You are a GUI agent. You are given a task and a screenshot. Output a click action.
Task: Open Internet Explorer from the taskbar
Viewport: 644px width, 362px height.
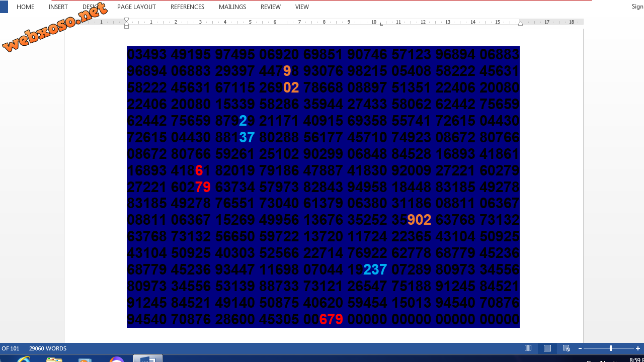coord(23,358)
